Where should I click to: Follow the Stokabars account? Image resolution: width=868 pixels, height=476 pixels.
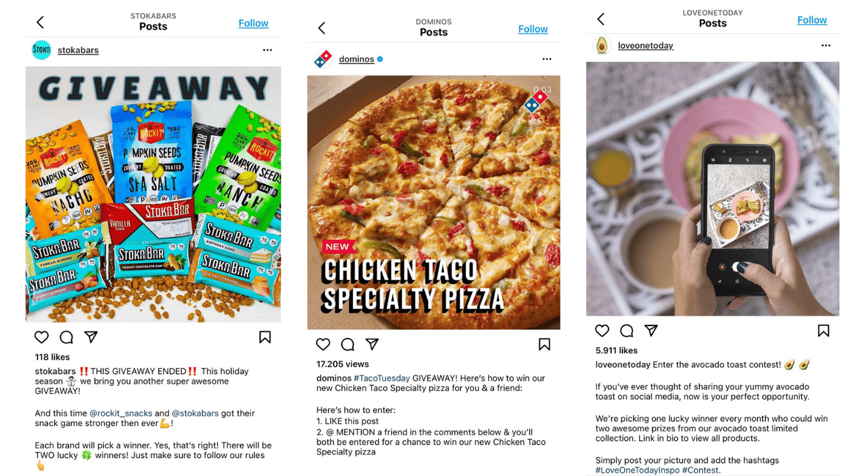pyautogui.click(x=253, y=23)
